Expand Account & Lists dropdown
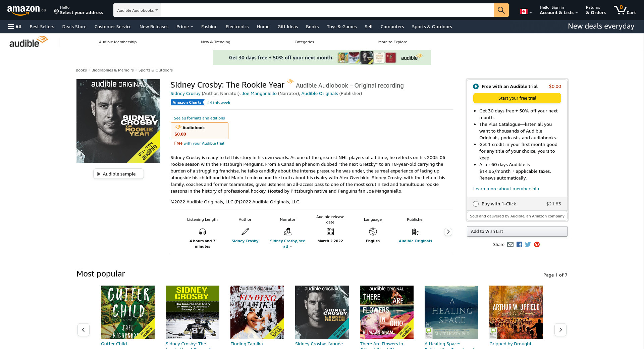The image size is (644, 349). click(x=559, y=10)
